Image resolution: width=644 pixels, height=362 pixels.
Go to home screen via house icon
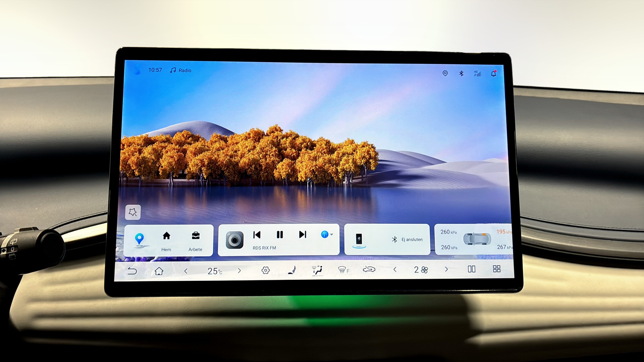point(159,271)
